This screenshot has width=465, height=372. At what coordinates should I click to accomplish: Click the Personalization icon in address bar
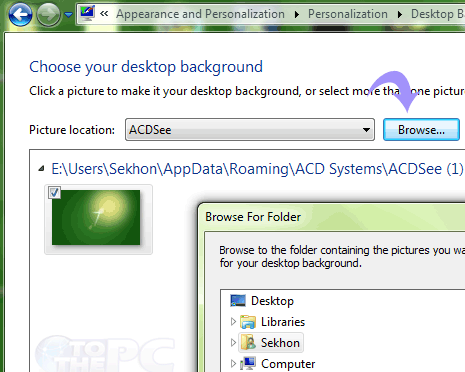pos(87,13)
